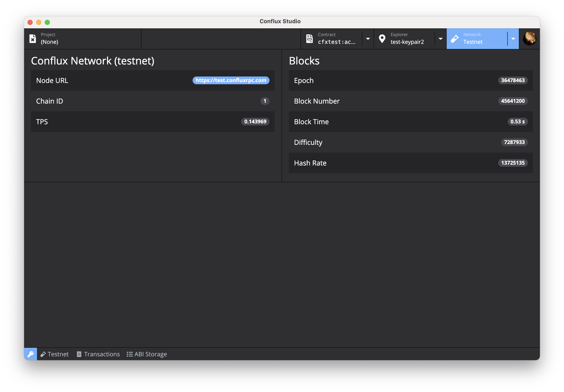Image resolution: width=564 pixels, height=392 pixels.
Task: Click the Testnet status bar item
Action: (x=55, y=354)
